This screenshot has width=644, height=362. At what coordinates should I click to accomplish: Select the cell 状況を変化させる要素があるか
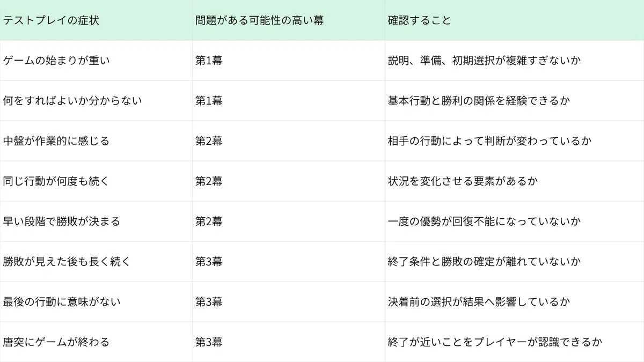tap(514, 181)
